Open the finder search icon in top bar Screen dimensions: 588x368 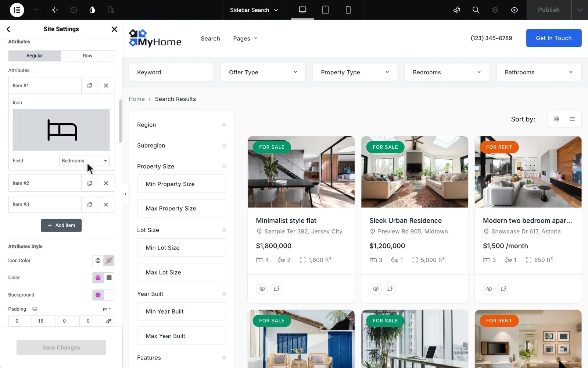pyautogui.click(x=476, y=10)
